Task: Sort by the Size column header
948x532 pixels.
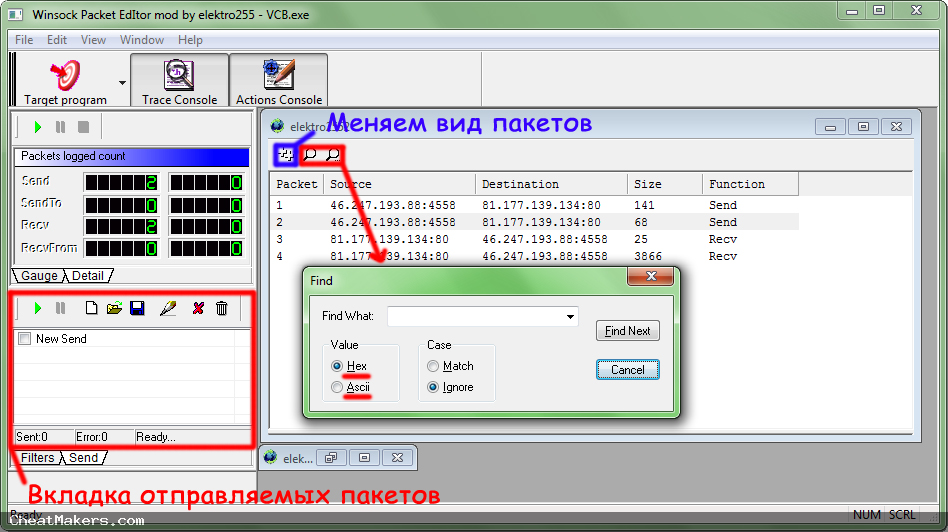Action: click(665, 184)
